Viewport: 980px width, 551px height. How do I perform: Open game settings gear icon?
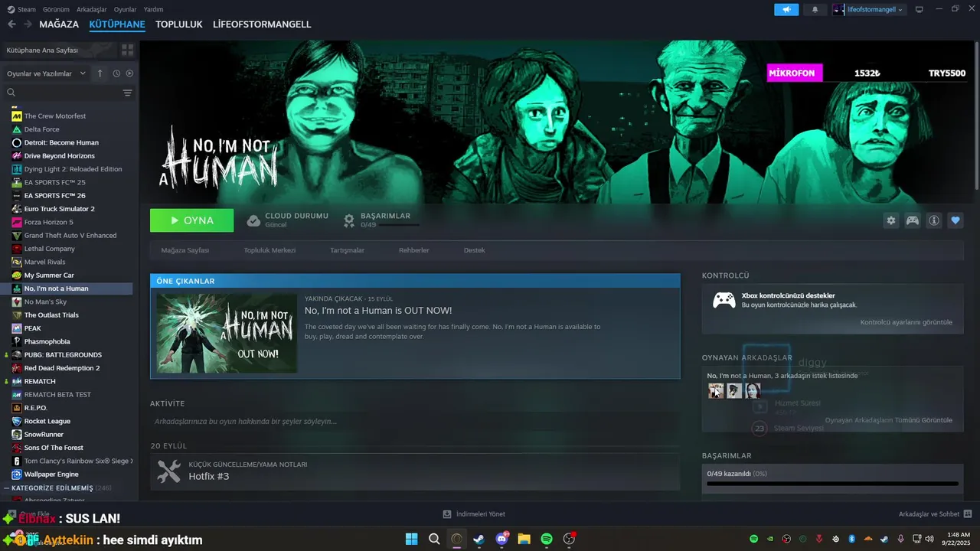pos(891,220)
